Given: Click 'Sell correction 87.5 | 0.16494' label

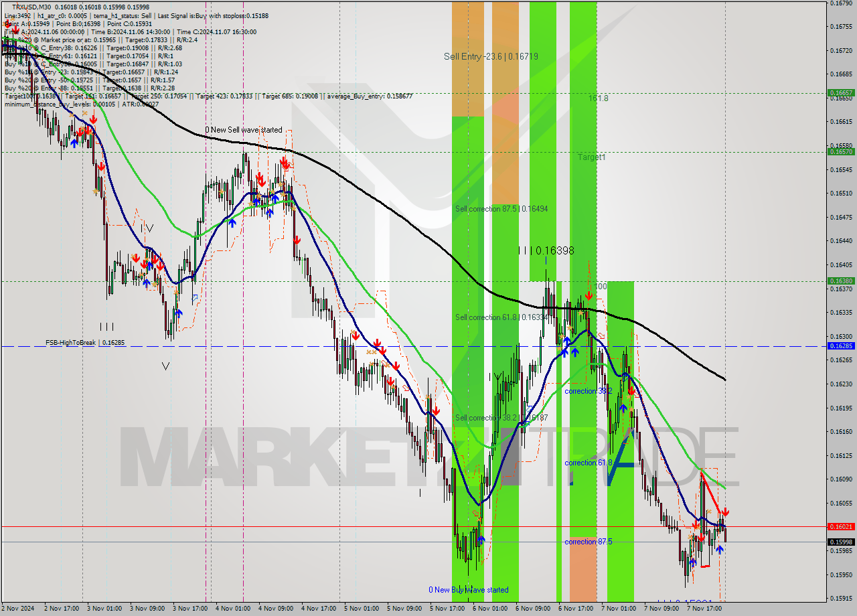Looking at the screenshot, I should [x=501, y=209].
